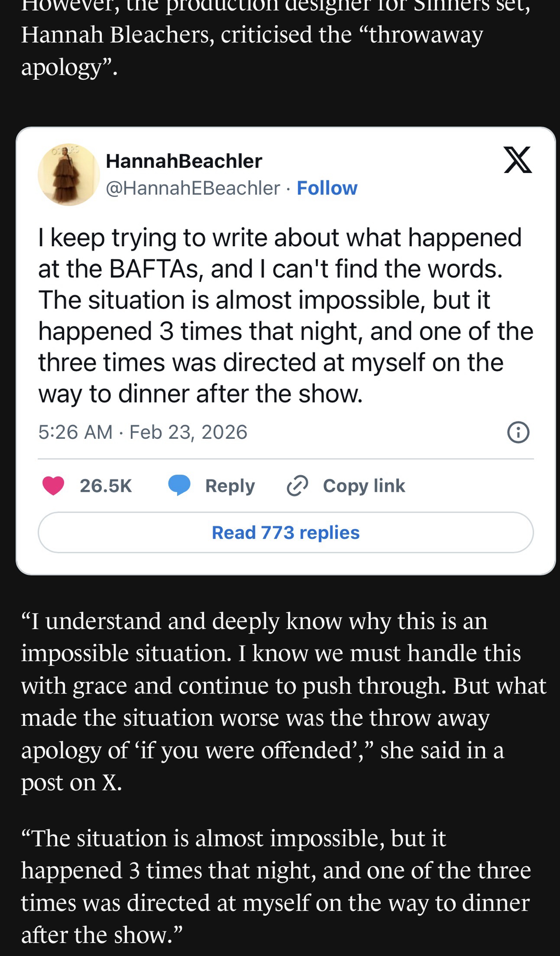Follow HannahBeachler via the Follow link
This screenshot has width=560, height=956.
tap(327, 188)
